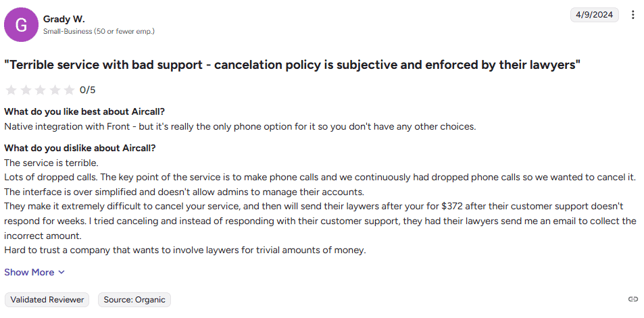Copy review link via chain icon
This screenshot has height=318, width=644.
click(633, 299)
